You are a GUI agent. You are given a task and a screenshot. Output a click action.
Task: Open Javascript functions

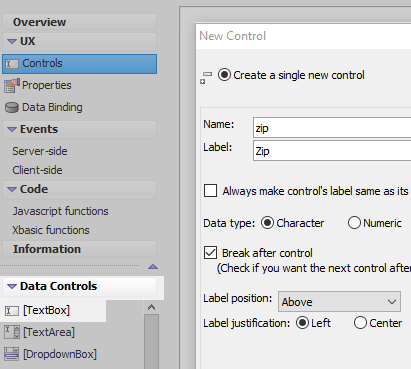[60, 211]
